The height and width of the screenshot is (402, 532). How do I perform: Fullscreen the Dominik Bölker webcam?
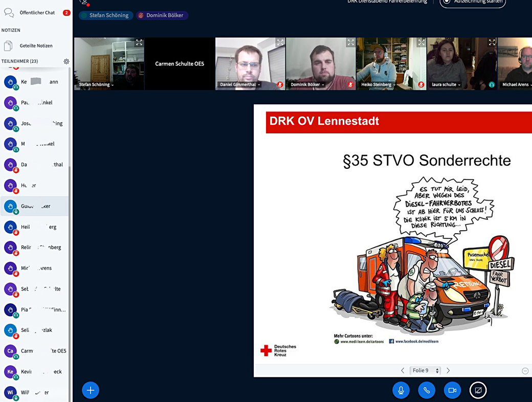(351, 42)
